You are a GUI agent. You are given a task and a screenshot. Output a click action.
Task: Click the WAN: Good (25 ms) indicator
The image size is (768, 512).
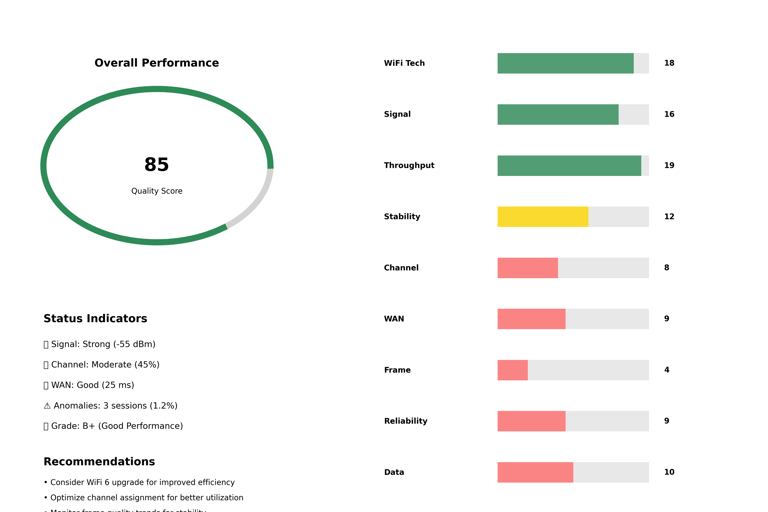(x=92, y=385)
